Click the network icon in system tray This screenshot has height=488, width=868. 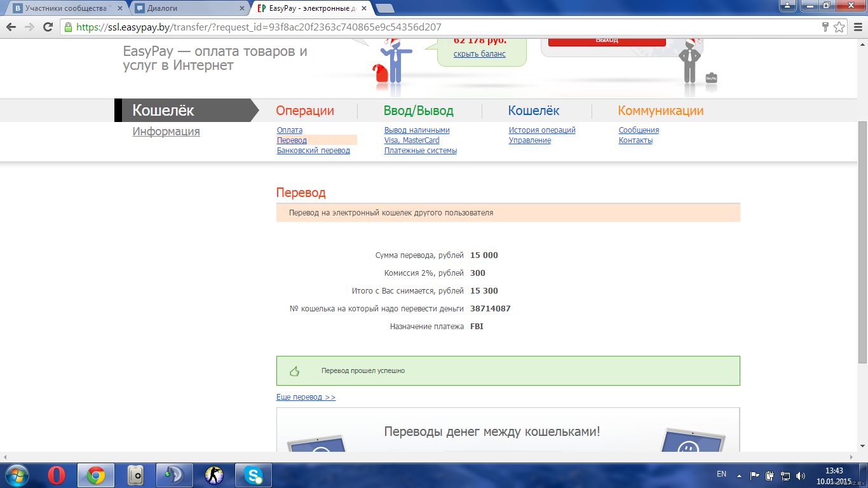785,475
